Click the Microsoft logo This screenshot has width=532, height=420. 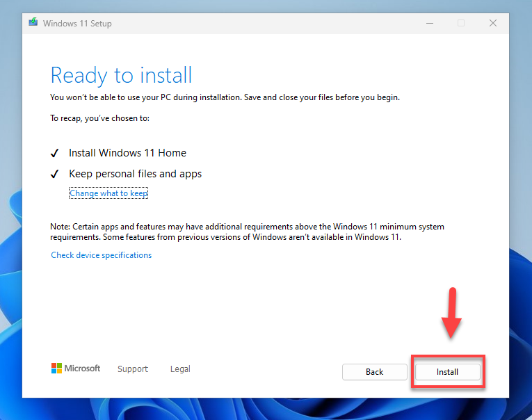(x=76, y=369)
